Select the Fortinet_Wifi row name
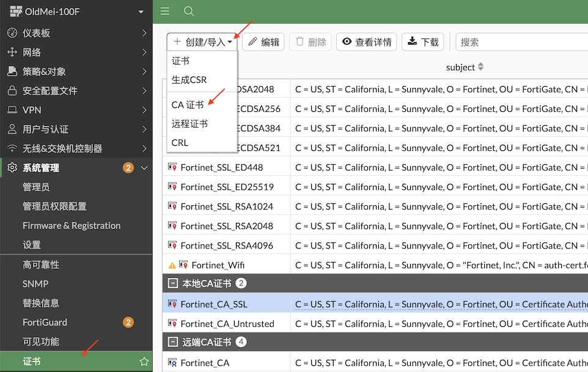This screenshot has width=588, height=372. pyautogui.click(x=218, y=265)
